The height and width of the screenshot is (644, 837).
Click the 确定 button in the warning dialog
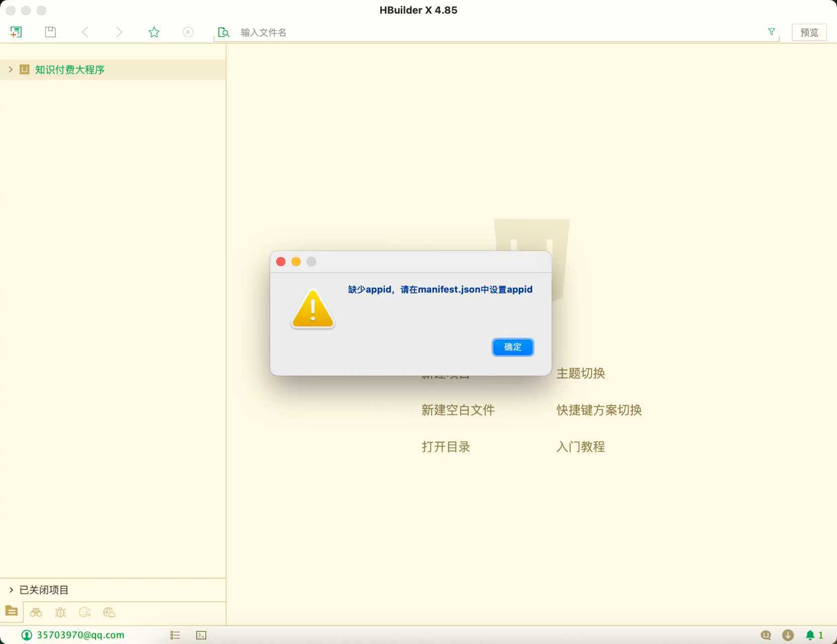[x=513, y=347]
